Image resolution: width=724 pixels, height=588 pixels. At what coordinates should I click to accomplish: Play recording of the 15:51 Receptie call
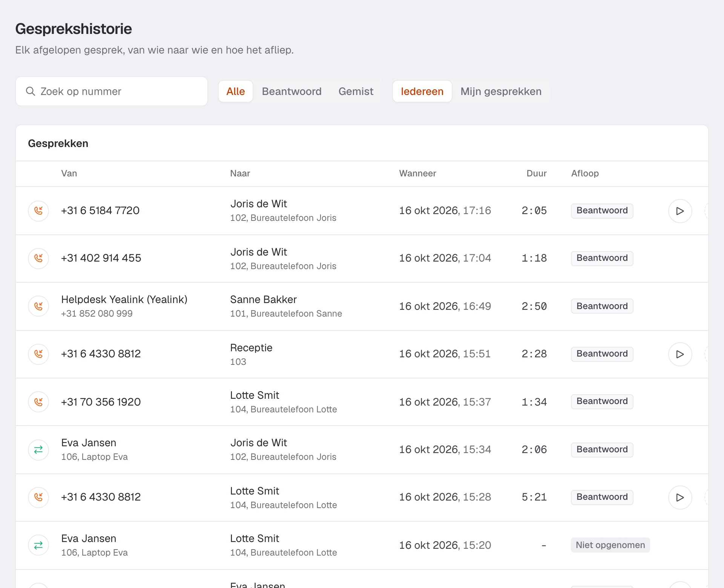point(680,354)
